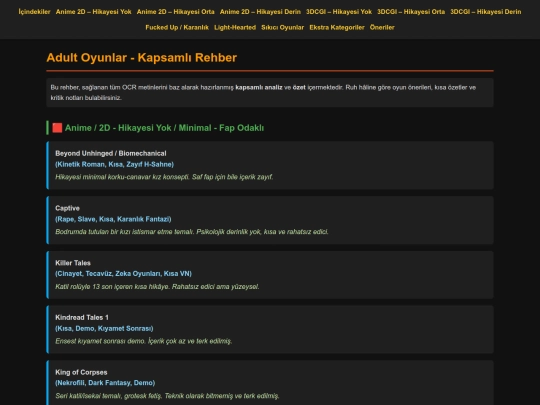The image size is (540, 405).
Task: Click the page title Adult Oyunlar - Kapsamlı Rehber
Action: click(x=142, y=58)
